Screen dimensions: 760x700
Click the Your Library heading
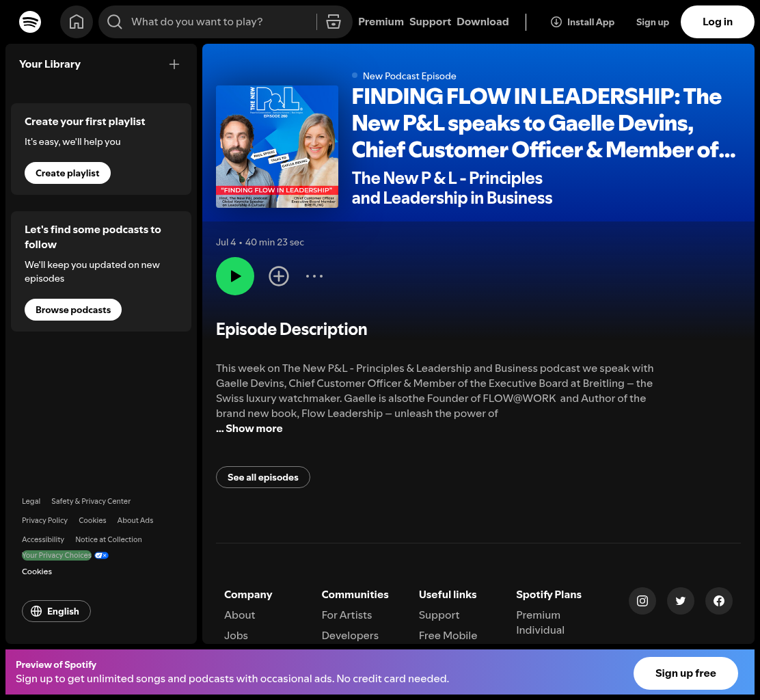[50, 64]
